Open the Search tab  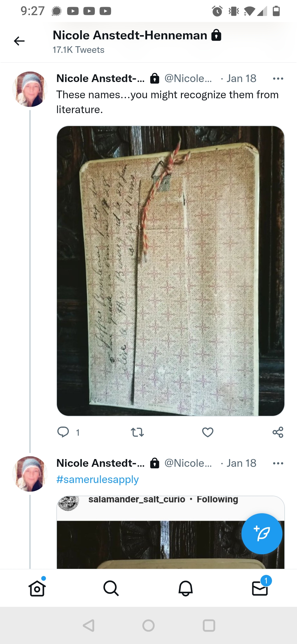pyautogui.click(x=111, y=588)
